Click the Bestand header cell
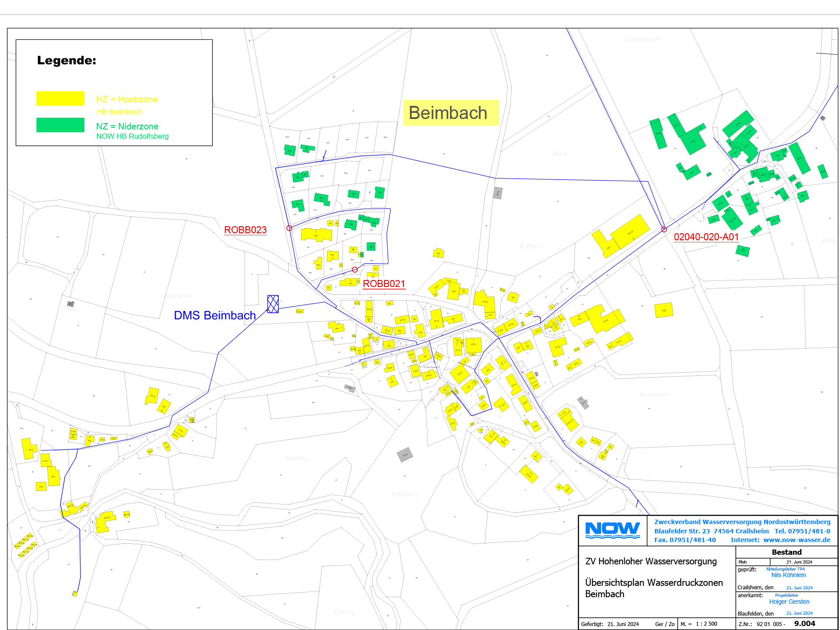The width and height of the screenshot is (840, 630). point(787,552)
